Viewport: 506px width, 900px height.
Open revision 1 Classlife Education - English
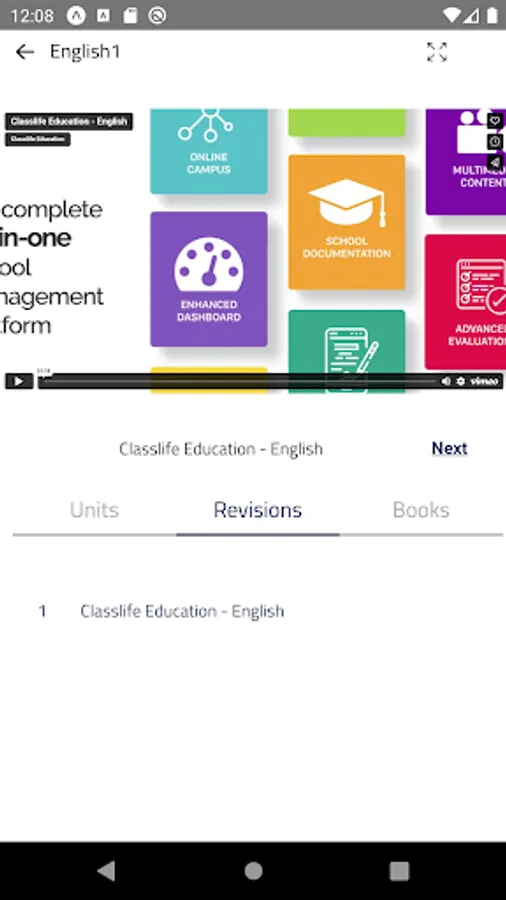pyautogui.click(x=161, y=611)
